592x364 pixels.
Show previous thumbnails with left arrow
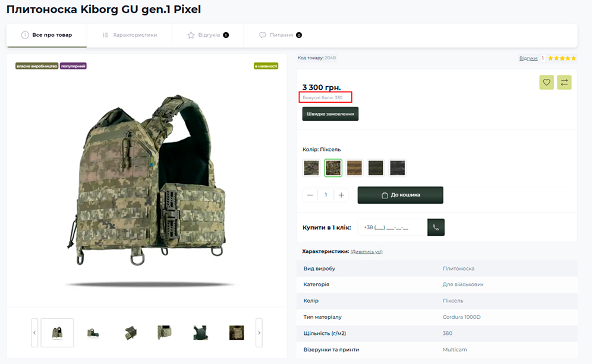pyautogui.click(x=35, y=333)
